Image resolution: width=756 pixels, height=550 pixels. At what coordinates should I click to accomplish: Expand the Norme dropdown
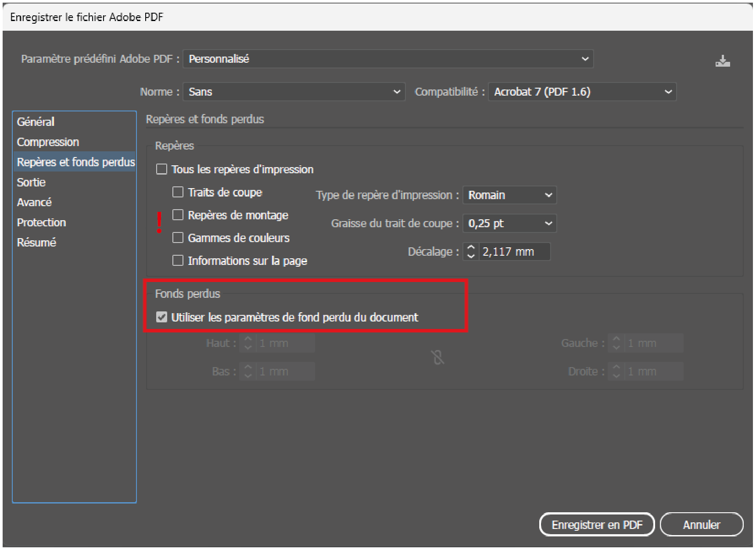click(294, 92)
